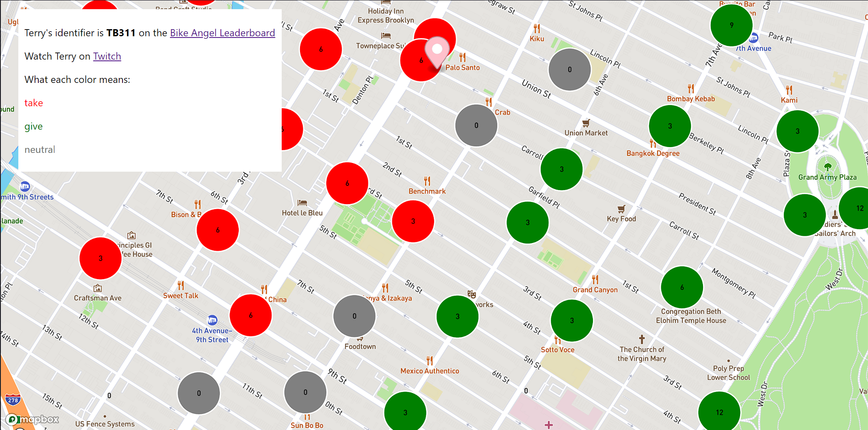Viewport: 868px width, 430px height.
Task: Click the 'TB311' identifier text
Action: (121, 33)
